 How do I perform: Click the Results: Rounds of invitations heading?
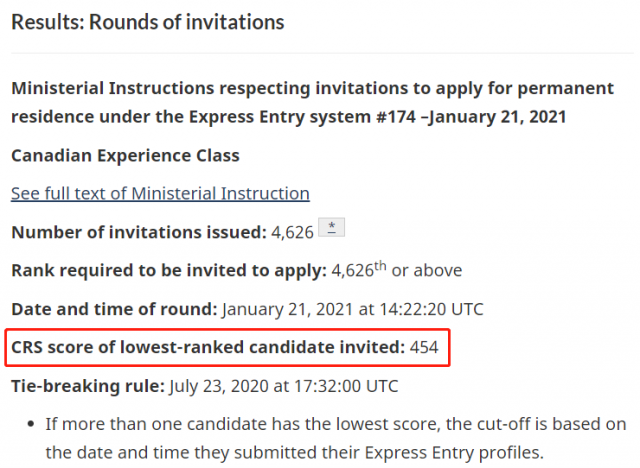148,22
